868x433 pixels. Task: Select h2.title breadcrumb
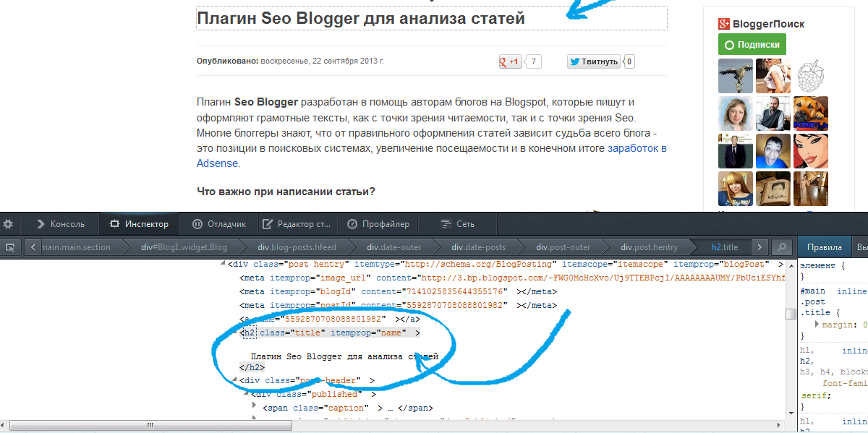point(725,247)
